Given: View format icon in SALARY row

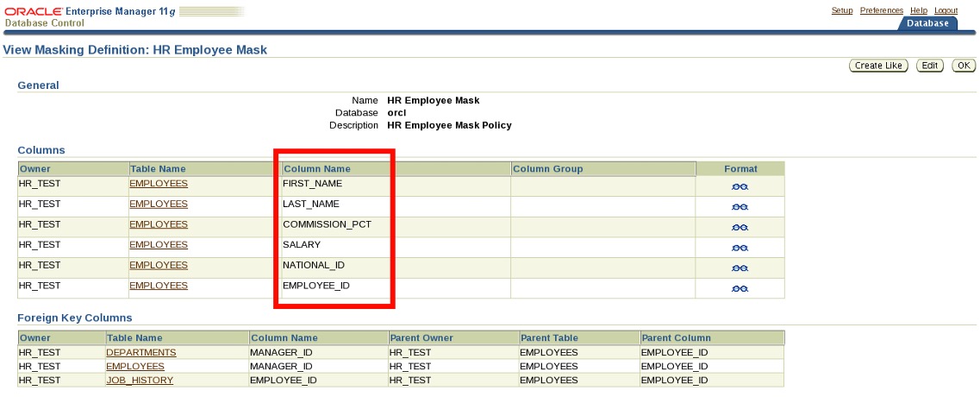Looking at the screenshot, I should pyautogui.click(x=740, y=248).
